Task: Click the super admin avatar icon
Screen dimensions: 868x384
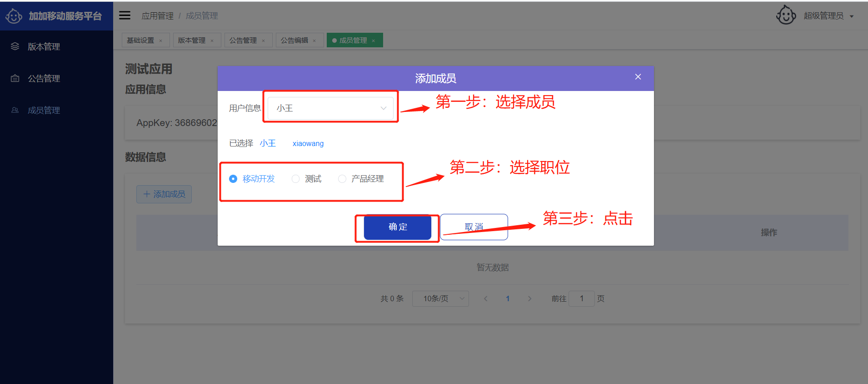Action: click(786, 15)
